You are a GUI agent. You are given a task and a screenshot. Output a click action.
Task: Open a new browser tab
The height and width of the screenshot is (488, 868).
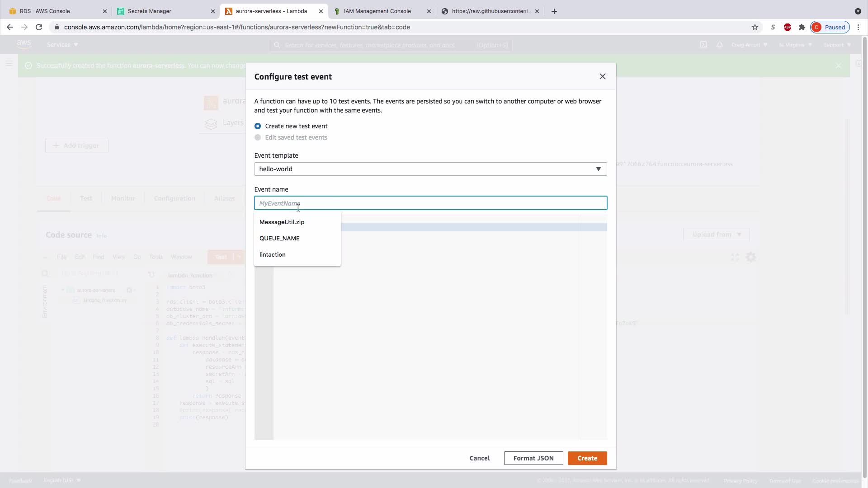click(x=554, y=11)
